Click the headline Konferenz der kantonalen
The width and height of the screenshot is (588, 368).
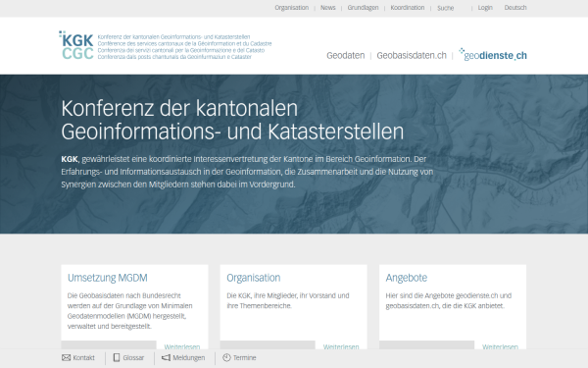tap(179, 108)
